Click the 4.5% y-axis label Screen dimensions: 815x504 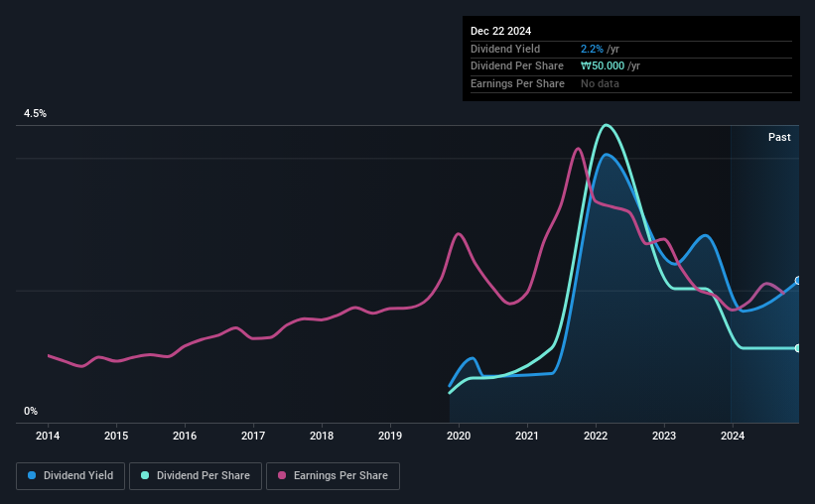[35, 113]
